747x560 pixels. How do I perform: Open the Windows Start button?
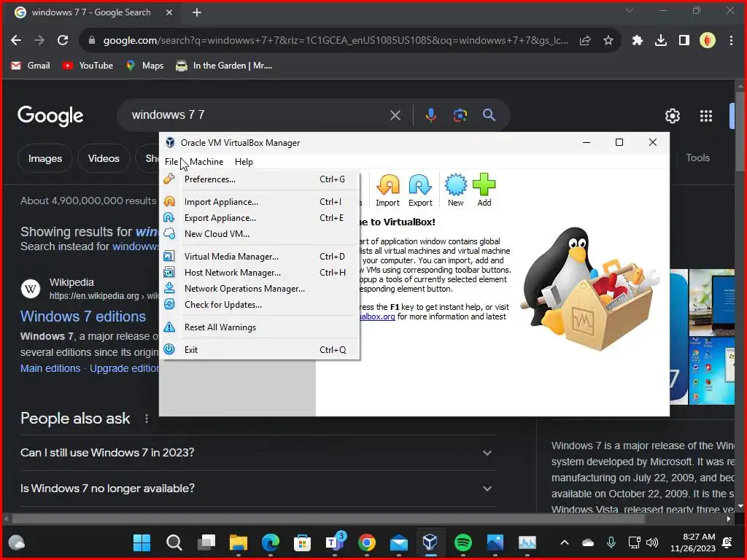point(142,542)
